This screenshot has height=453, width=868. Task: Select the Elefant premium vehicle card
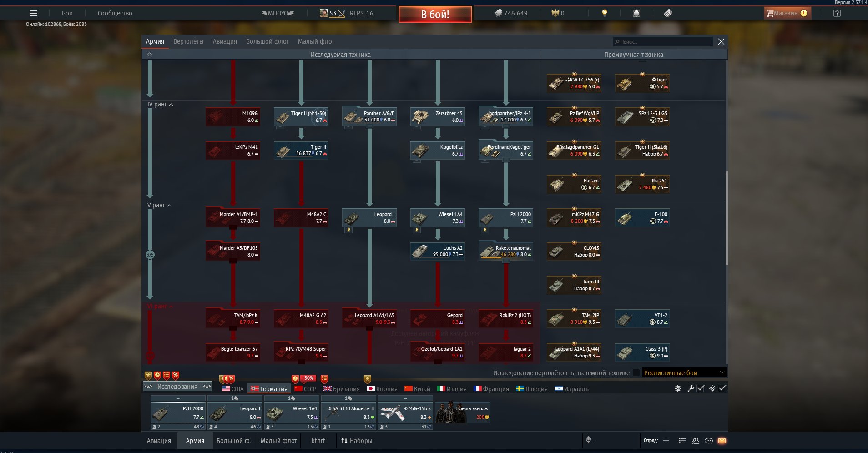[x=574, y=184]
